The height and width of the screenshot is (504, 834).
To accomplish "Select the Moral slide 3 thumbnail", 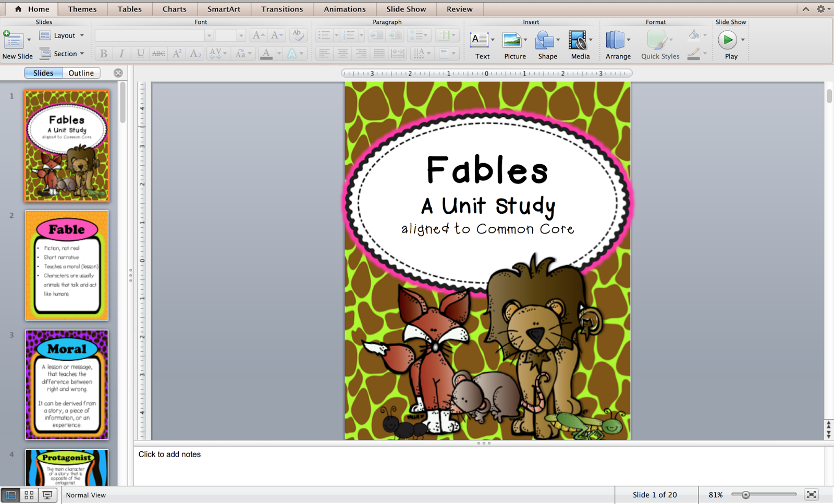I will [x=67, y=385].
